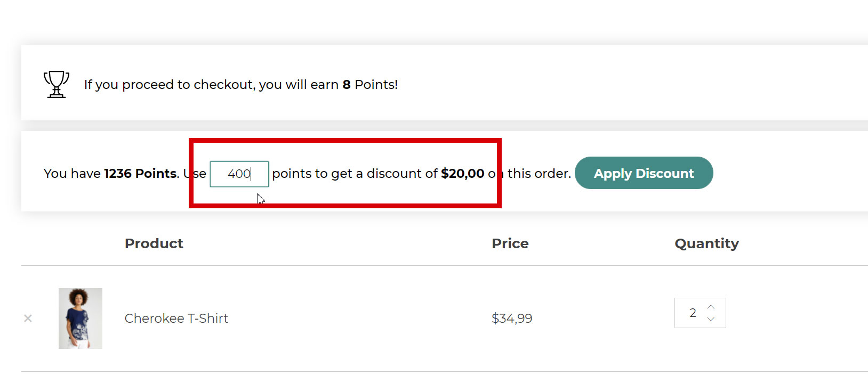Increase quantity with the up arrow
Image resolution: width=868 pixels, height=375 pixels.
tap(711, 307)
